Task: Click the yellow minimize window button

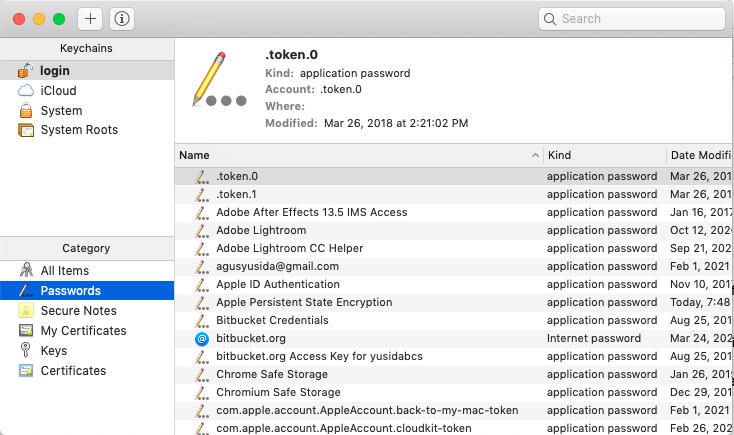Action: pyautogui.click(x=39, y=19)
